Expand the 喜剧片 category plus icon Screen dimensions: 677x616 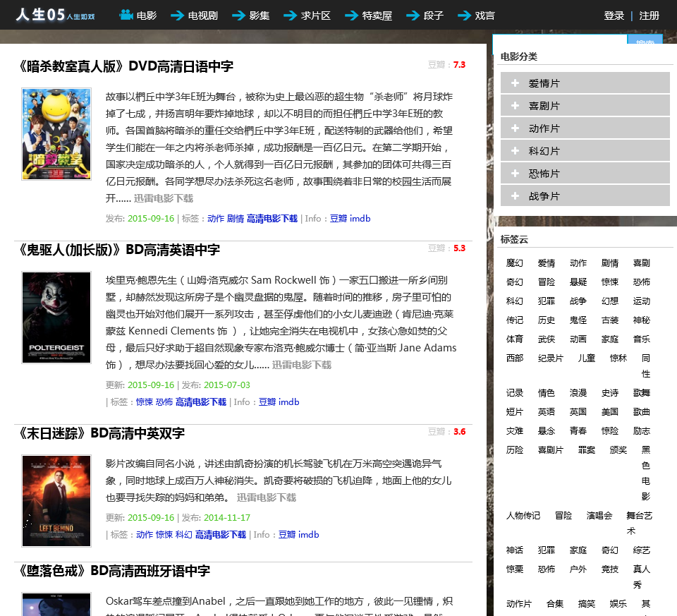(515, 105)
